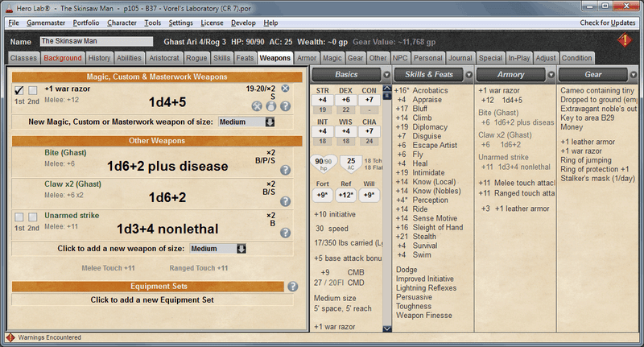This screenshot has height=347, width=644.
Task: Click the character Name input field
Action: [x=97, y=41]
